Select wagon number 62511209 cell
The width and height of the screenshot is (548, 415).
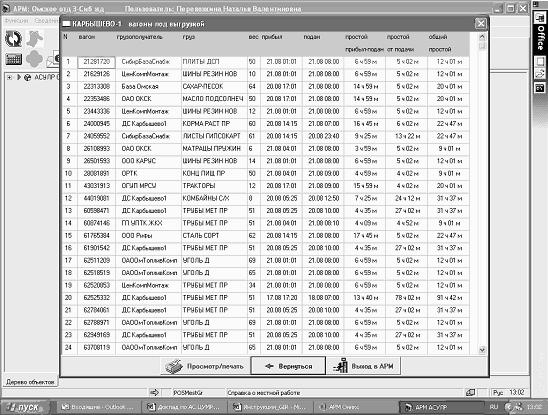96,260
